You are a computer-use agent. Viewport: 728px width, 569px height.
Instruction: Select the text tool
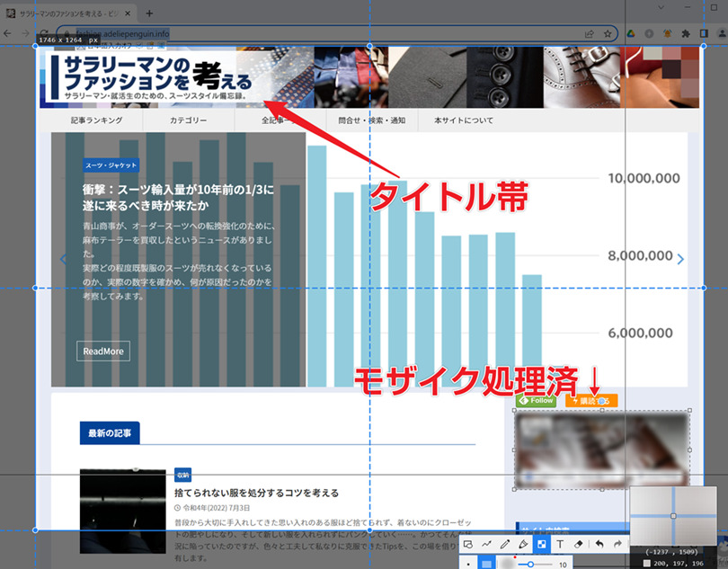(x=560, y=545)
